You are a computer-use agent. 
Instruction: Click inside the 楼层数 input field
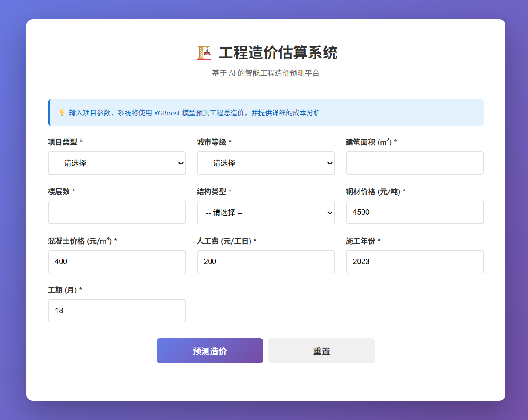tap(117, 213)
